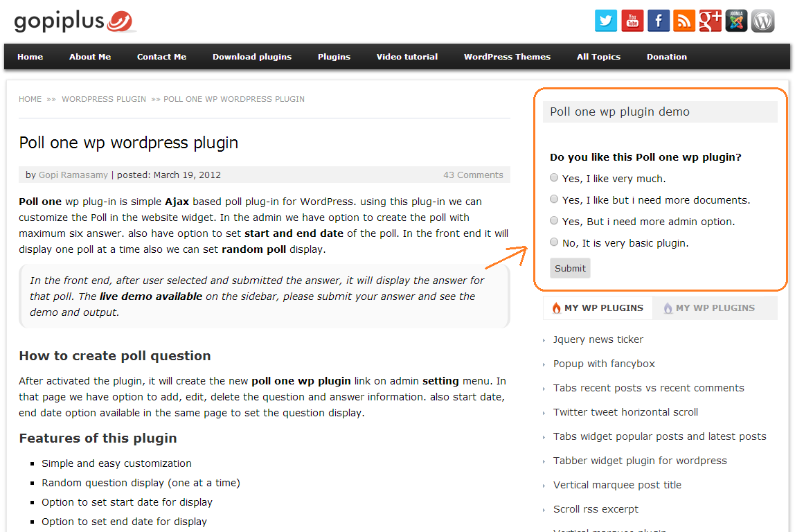Go to WORDPRESS PLUGIN breadcrumb

pyautogui.click(x=104, y=99)
